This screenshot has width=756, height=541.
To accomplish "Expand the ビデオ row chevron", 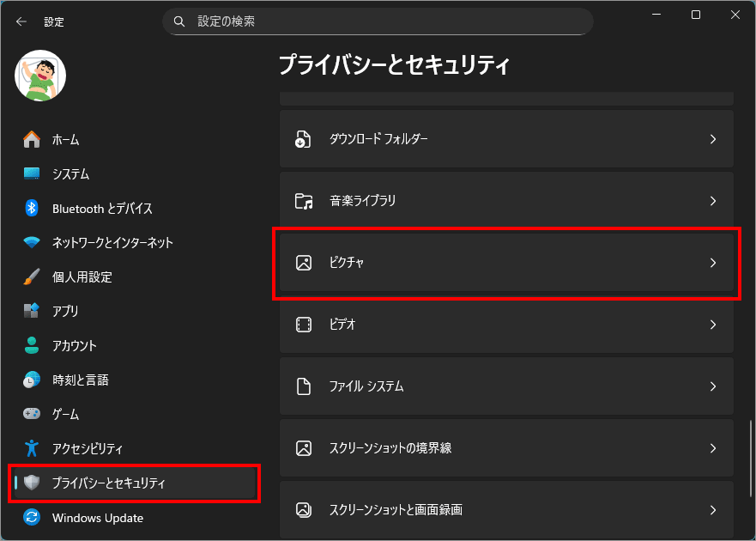I will tap(712, 325).
